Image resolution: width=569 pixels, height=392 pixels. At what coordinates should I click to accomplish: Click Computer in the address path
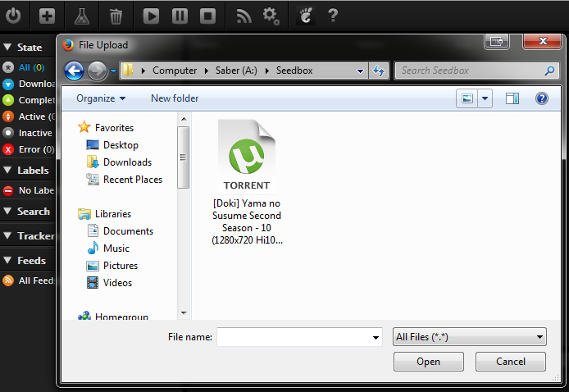pos(175,71)
